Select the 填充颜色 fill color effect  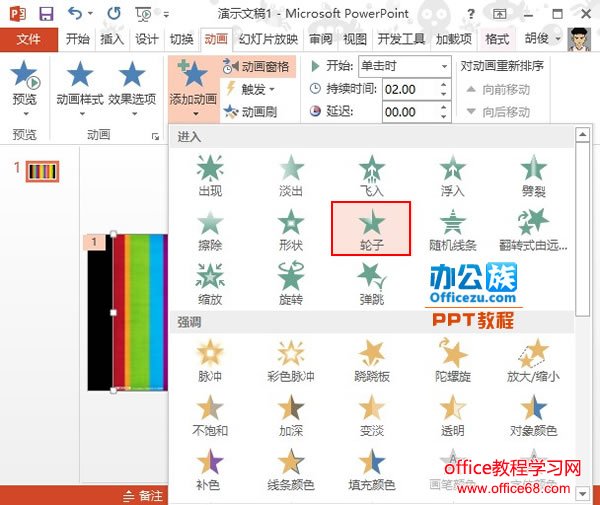tap(372, 469)
